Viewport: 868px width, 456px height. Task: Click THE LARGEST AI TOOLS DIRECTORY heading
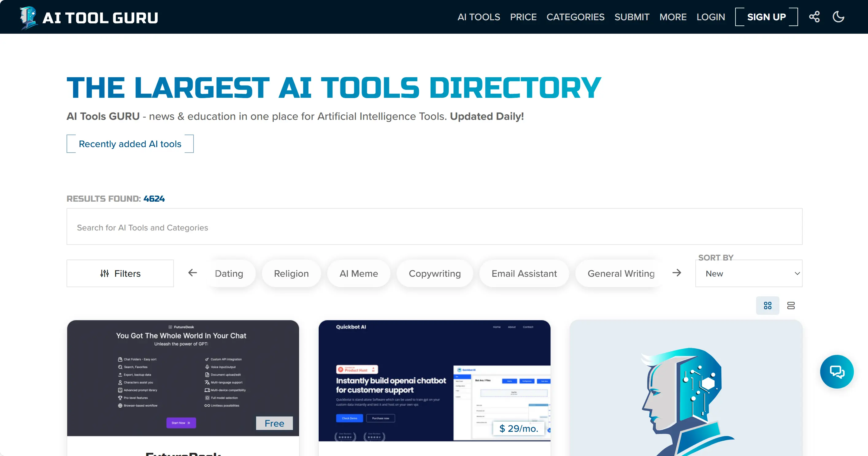point(334,88)
